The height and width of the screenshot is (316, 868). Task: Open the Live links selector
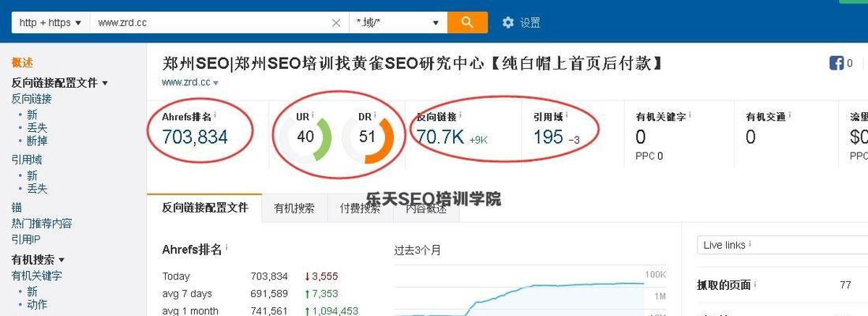[x=782, y=245]
